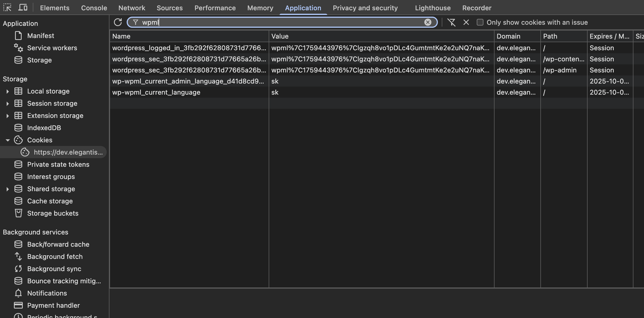
Task: Collapse the Cookies tree node
Action: tap(8, 140)
